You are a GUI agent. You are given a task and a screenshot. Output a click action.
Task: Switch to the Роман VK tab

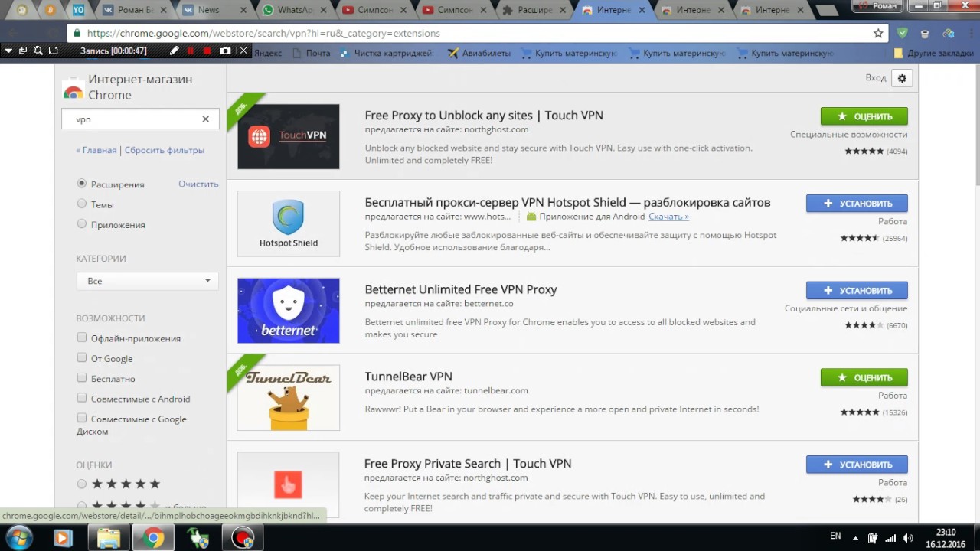[x=132, y=10]
